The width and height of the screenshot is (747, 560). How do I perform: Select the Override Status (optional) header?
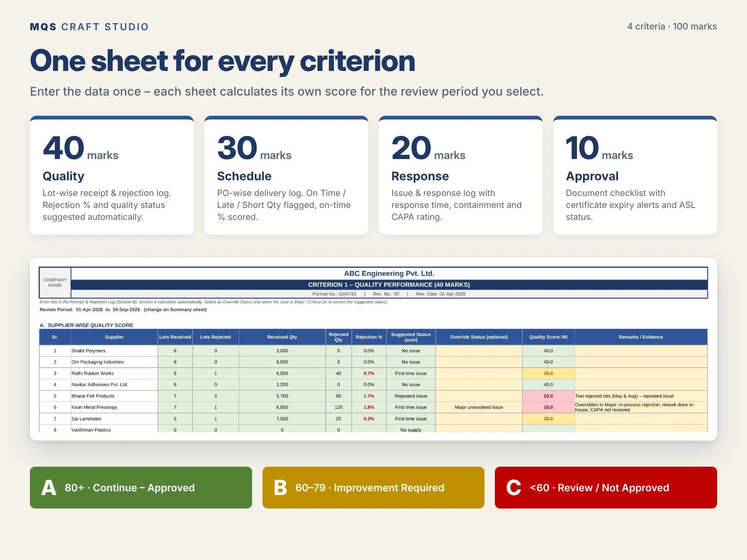pyautogui.click(x=479, y=337)
